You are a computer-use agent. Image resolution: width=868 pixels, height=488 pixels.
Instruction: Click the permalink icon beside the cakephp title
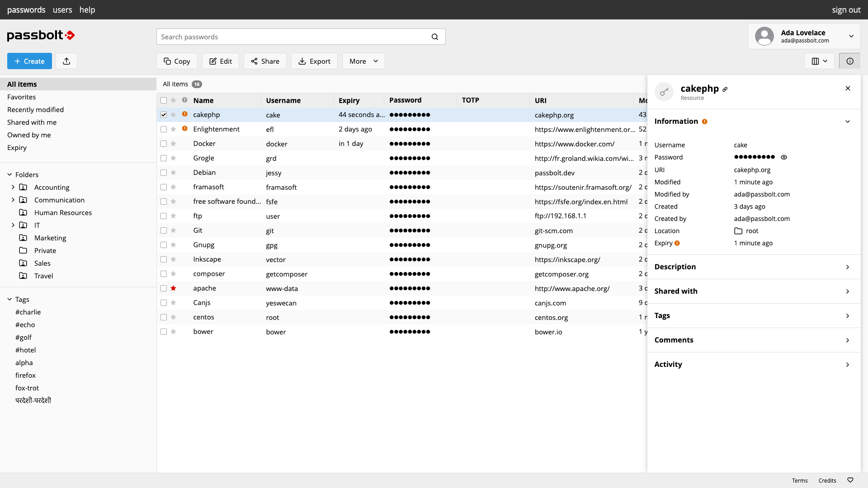pos(725,89)
